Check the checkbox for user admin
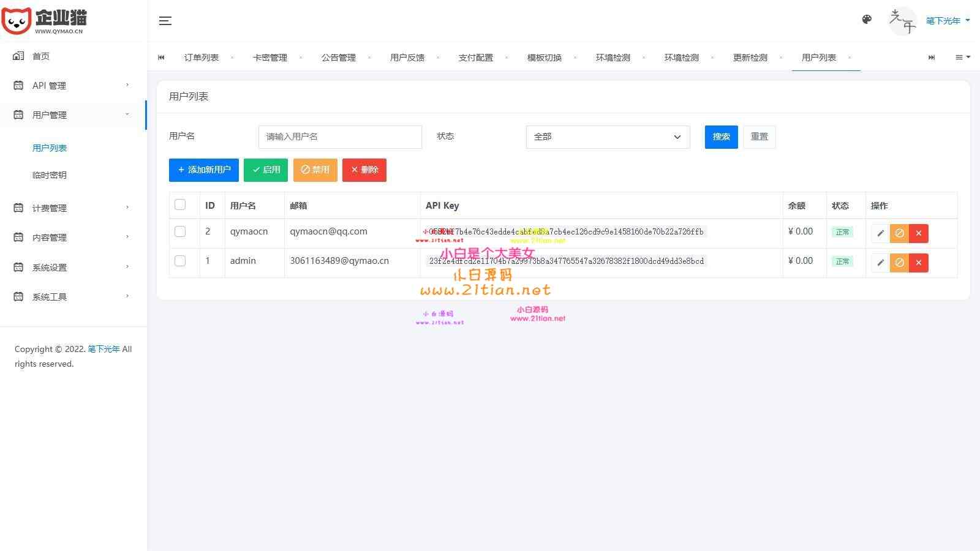The image size is (980, 551). coord(179,261)
